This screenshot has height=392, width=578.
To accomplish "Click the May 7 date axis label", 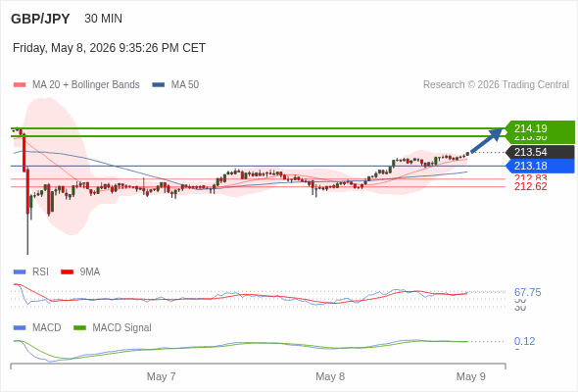I will coord(161,376).
